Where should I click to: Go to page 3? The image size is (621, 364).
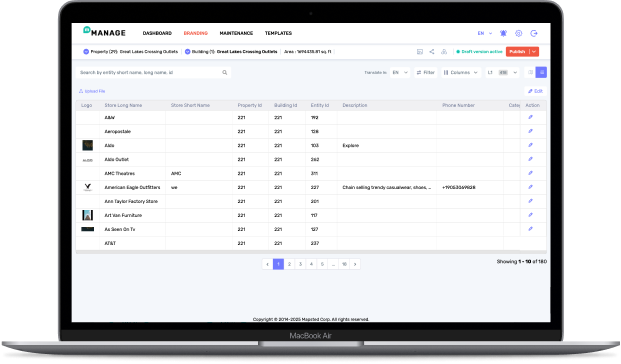pyautogui.click(x=301, y=264)
